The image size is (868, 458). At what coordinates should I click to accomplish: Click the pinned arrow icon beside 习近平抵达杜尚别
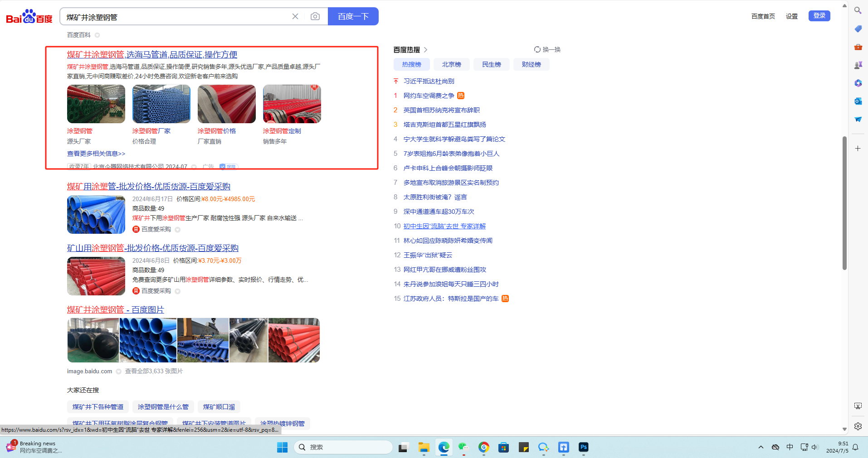[x=395, y=81]
